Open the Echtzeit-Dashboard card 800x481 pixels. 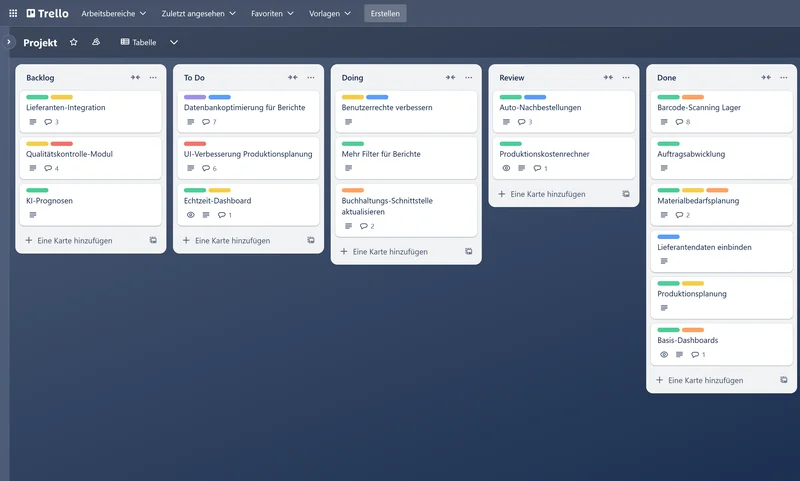[248, 205]
